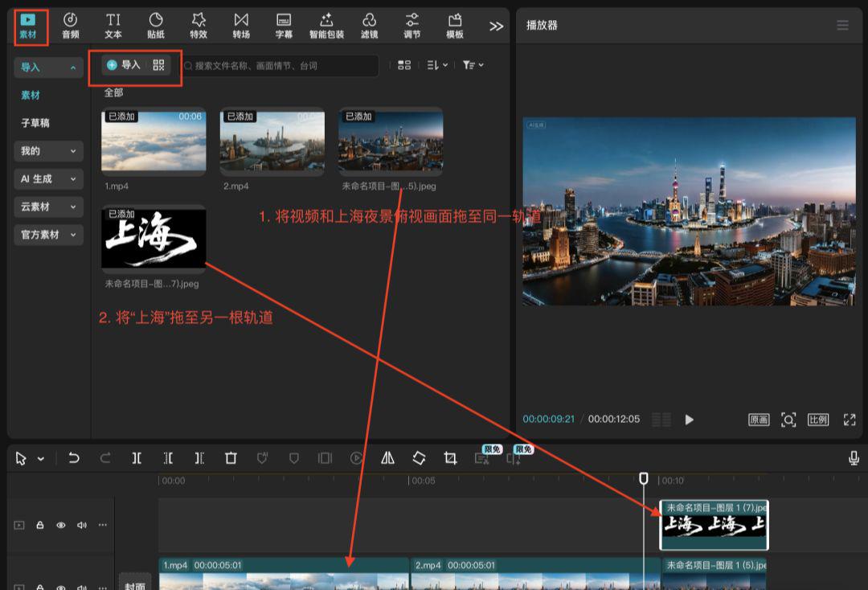Screen dimensions: 868x590
Task: Expand the 我的 section in the sidebar
Action: coord(48,150)
